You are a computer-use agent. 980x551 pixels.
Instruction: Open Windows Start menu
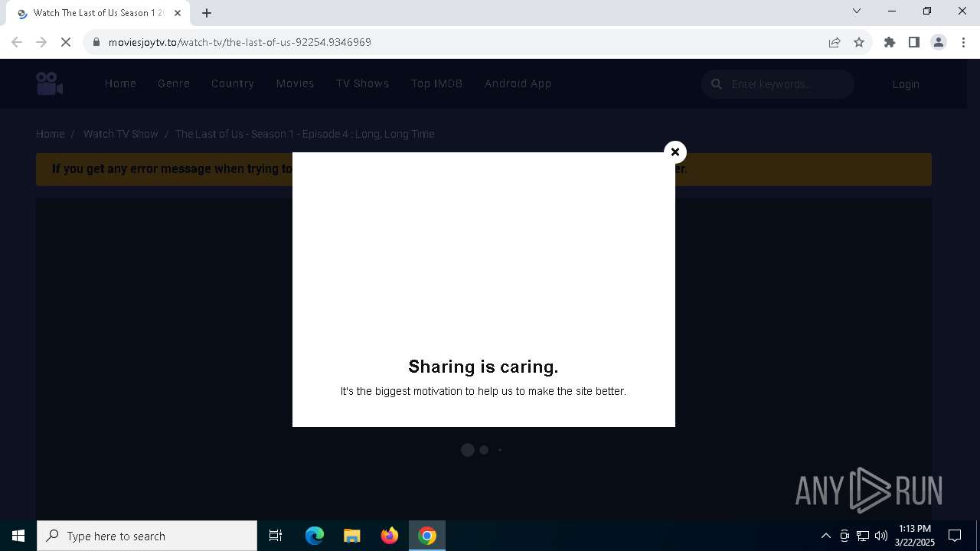pyautogui.click(x=18, y=536)
